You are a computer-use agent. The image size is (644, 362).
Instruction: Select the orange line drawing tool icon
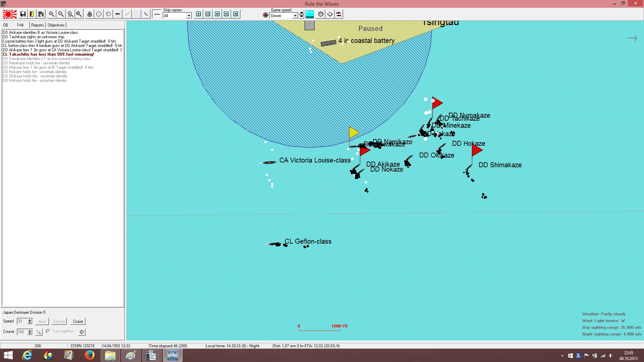pyautogui.click(x=127, y=14)
